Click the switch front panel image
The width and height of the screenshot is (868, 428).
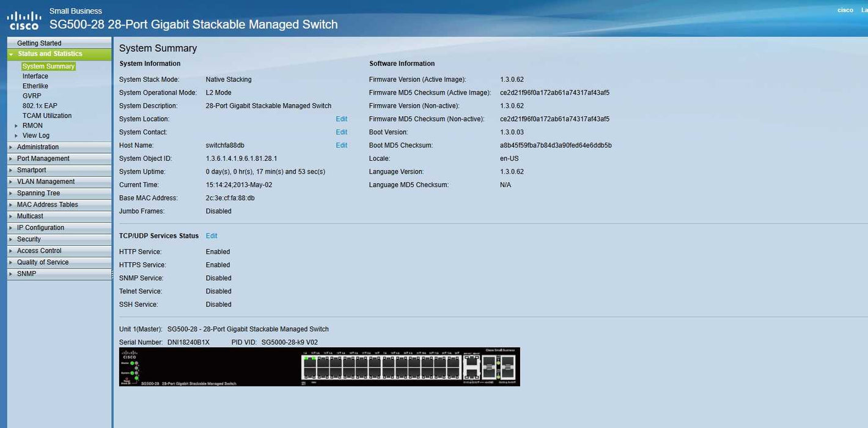pos(319,367)
